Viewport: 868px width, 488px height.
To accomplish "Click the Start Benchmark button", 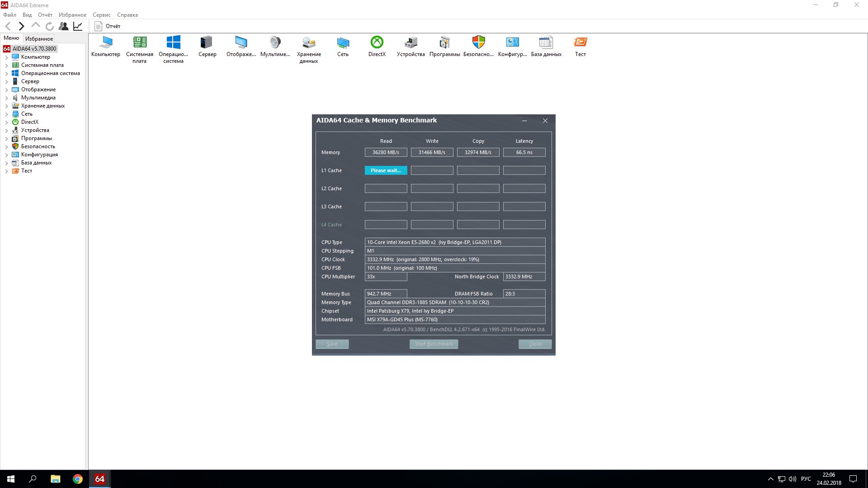I will (x=434, y=344).
